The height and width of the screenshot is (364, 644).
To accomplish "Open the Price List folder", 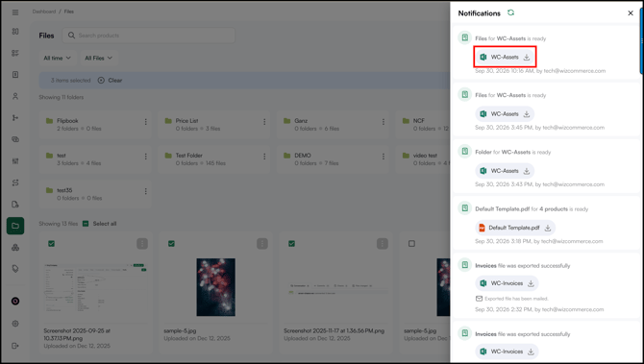I will pos(214,124).
